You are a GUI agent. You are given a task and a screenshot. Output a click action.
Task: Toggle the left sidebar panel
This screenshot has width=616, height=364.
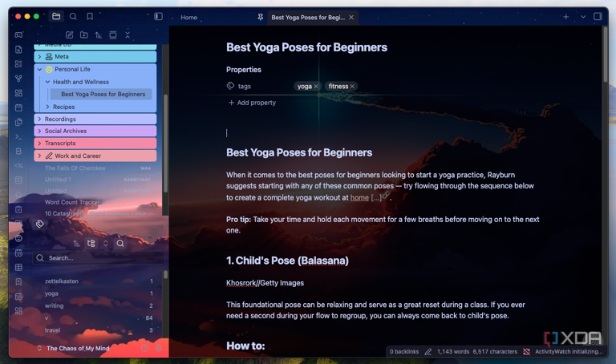[x=158, y=16]
